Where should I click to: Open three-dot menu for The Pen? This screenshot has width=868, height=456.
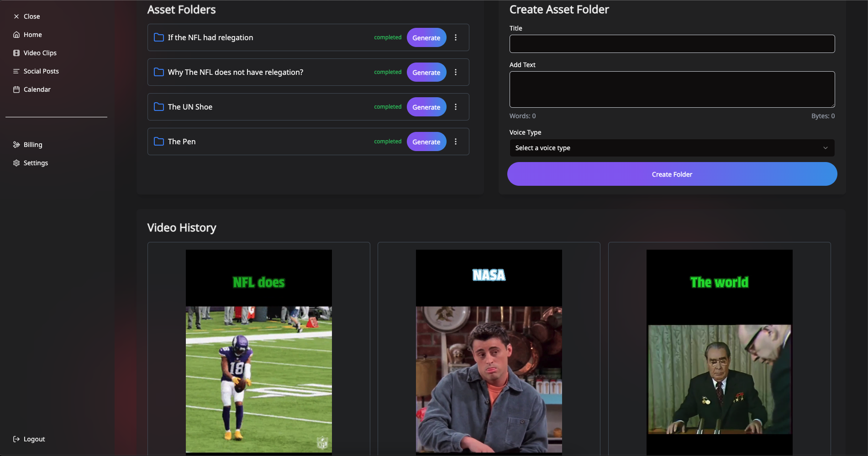(456, 142)
